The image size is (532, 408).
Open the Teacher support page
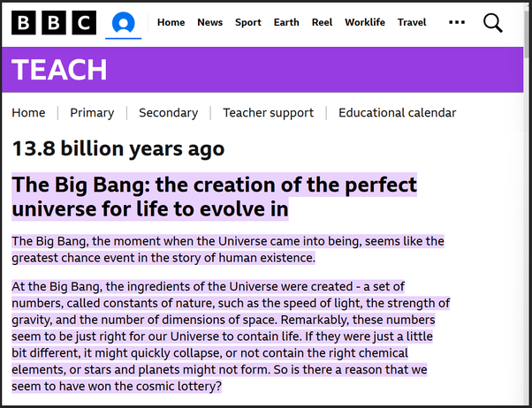(268, 113)
